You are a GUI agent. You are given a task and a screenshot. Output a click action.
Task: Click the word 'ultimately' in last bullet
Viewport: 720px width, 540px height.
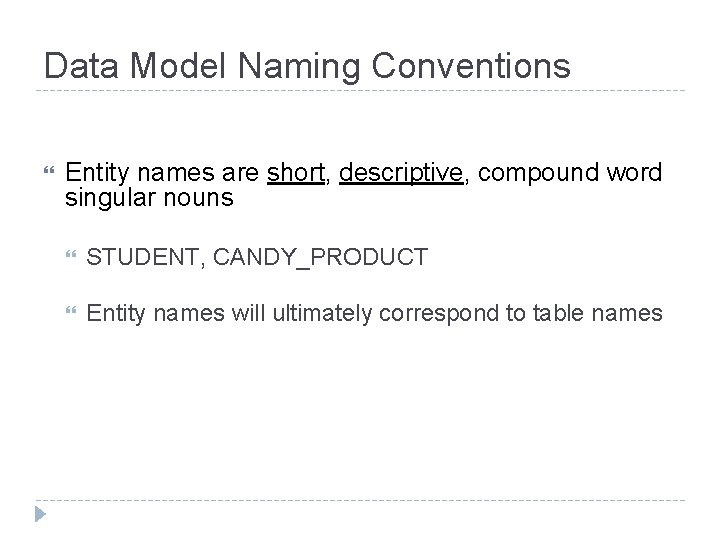point(322,314)
